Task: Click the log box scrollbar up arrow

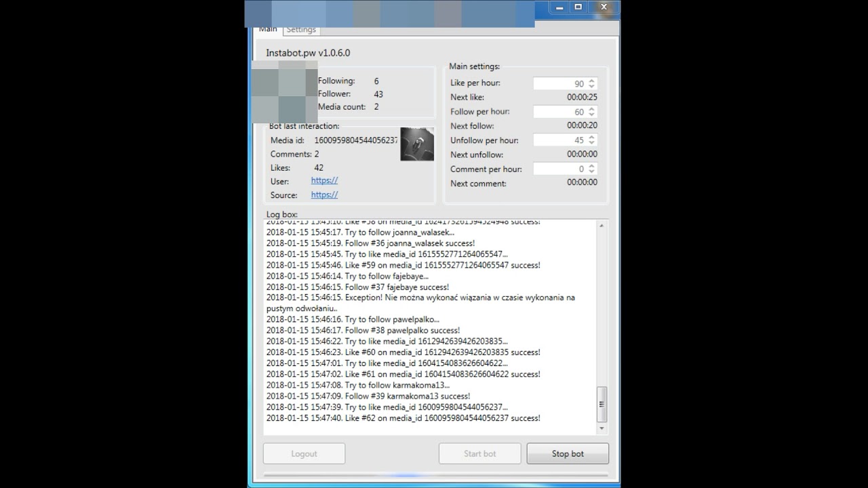Action: [x=601, y=226]
